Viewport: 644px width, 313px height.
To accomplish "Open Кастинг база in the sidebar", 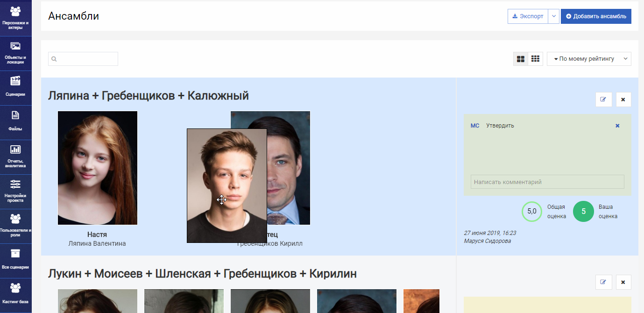I will 15,295.
